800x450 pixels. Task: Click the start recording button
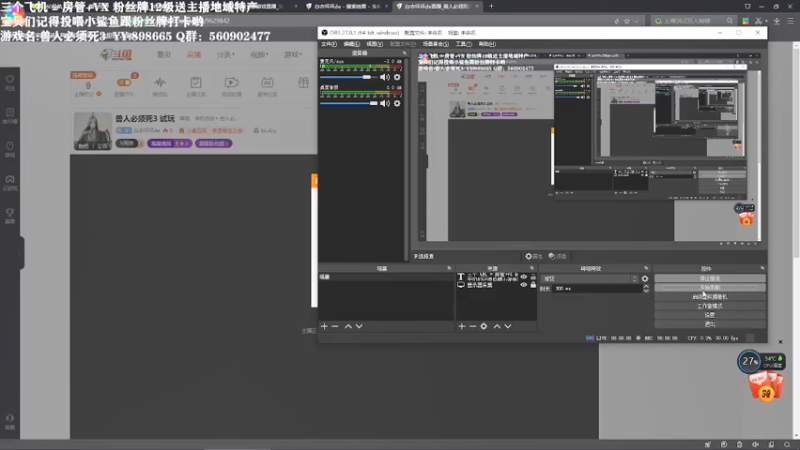point(710,287)
